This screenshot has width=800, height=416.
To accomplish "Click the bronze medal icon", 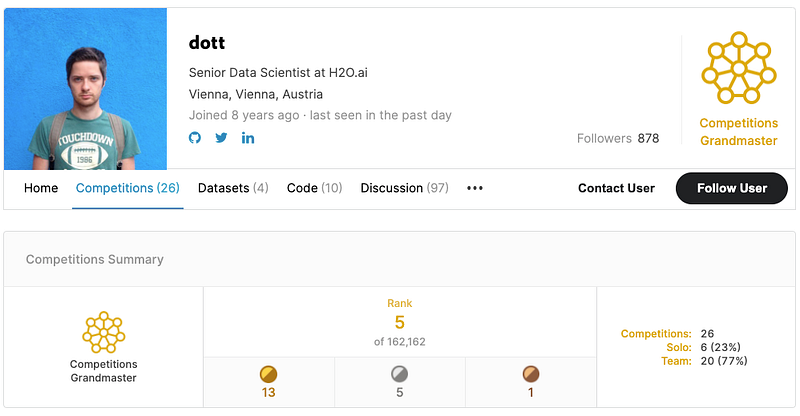I will [x=531, y=374].
